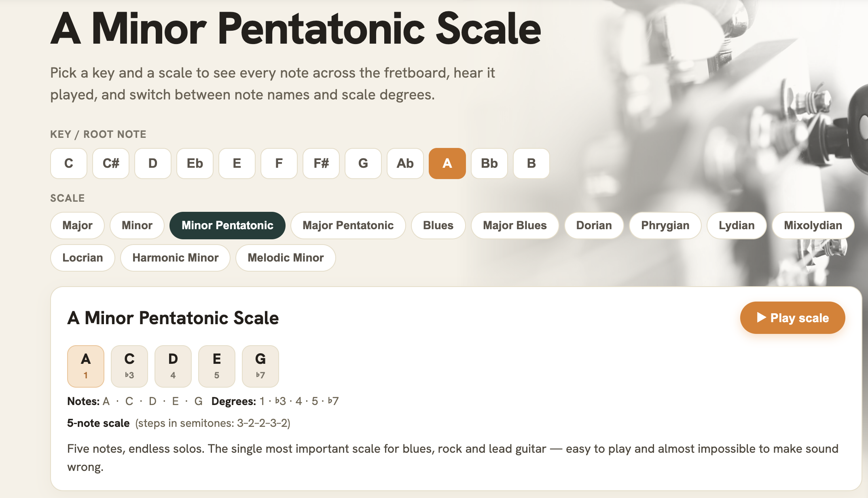Select the Melodic Minor scale

pyautogui.click(x=286, y=258)
